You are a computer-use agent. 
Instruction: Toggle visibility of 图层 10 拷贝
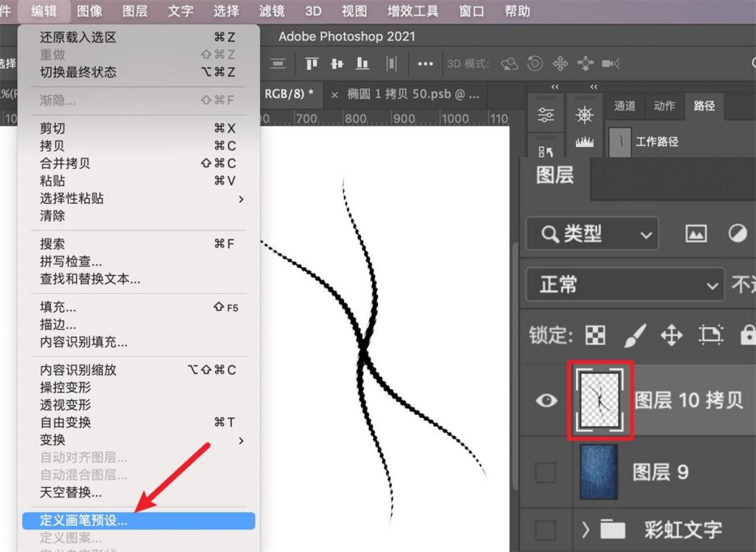click(x=546, y=400)
